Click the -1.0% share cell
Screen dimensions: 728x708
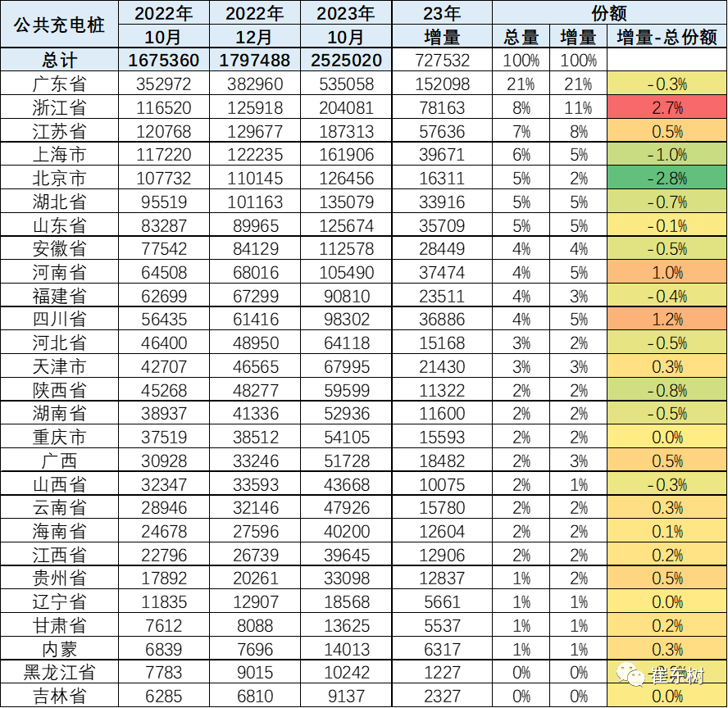tap(667, 155)
